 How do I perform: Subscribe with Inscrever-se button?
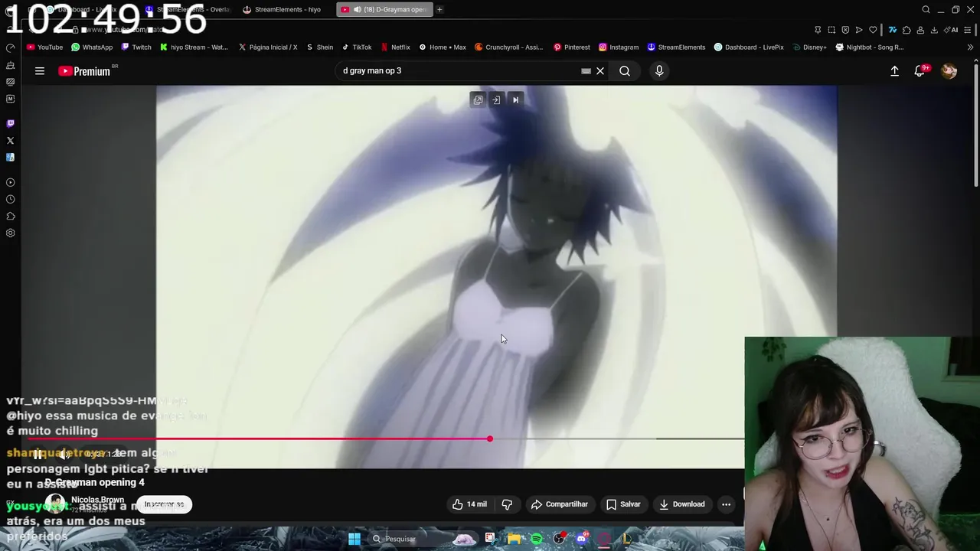[x=164, y=504]
